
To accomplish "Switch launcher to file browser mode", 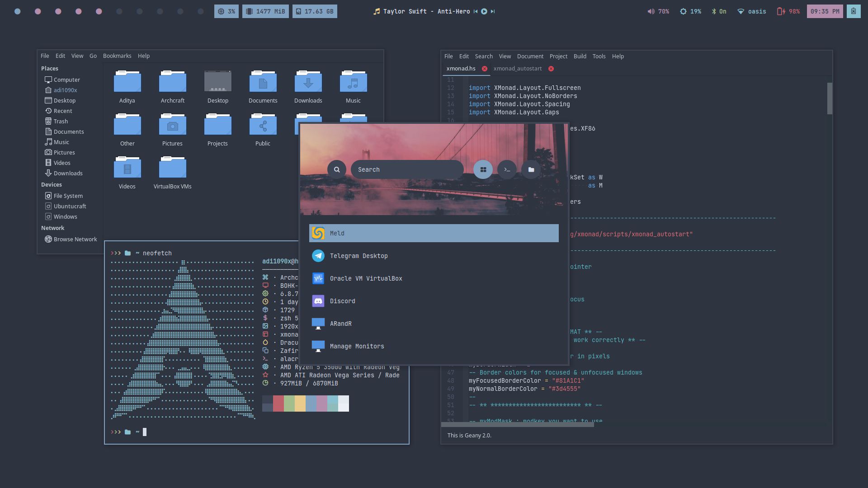I will 531,169.
